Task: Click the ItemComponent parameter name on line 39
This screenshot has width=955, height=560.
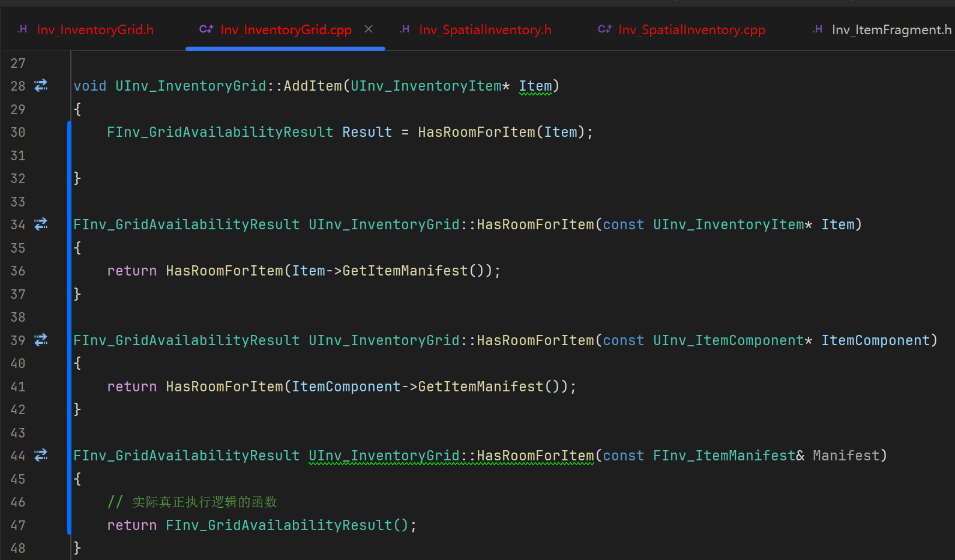Action: coord(876,340)
